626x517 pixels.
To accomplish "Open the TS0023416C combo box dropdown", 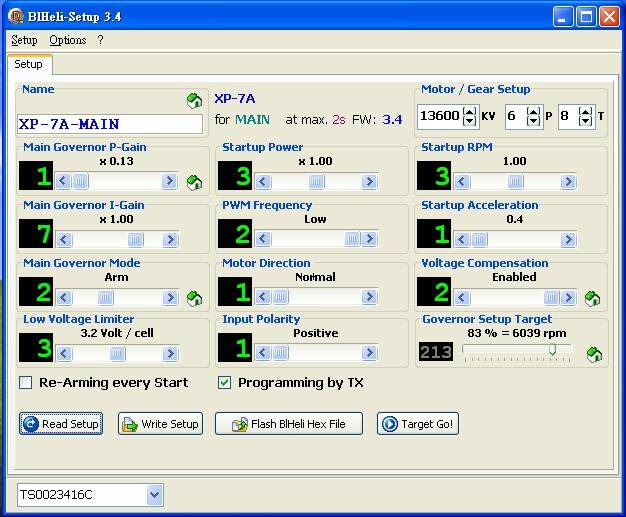I will pos(155,495).
